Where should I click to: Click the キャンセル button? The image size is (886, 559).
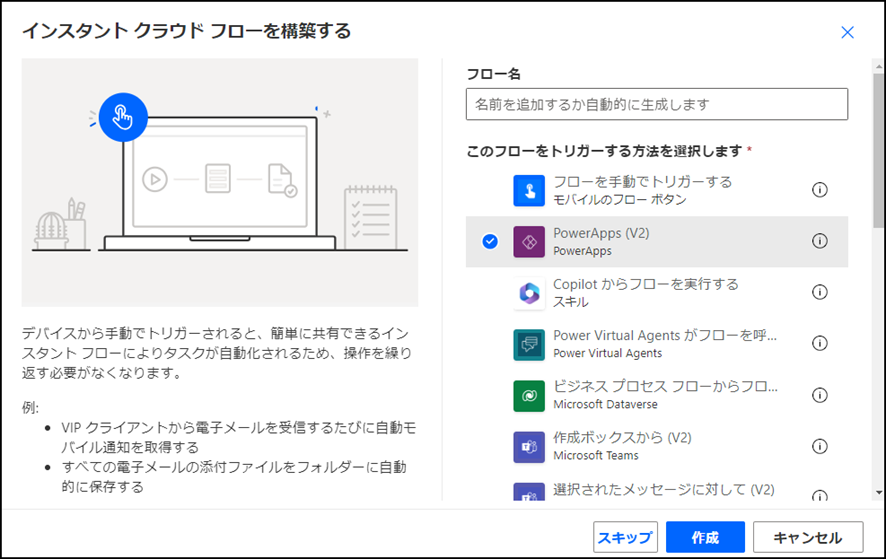coord(808,537)
